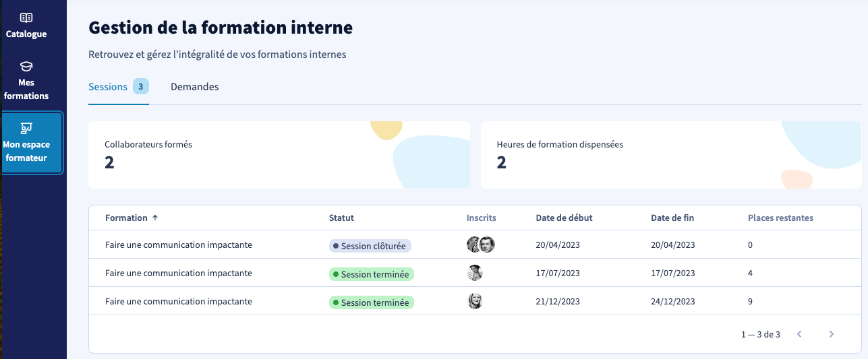The width and height of the screenshot is (868, 359).
Task: Open the session row starting 20/04/2023
Action: [475, 245]
